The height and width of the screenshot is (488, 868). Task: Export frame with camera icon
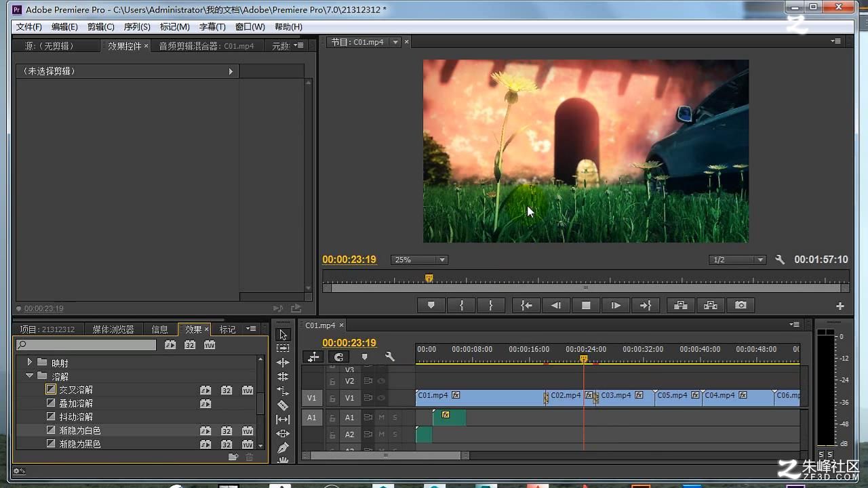pos(741,306)
